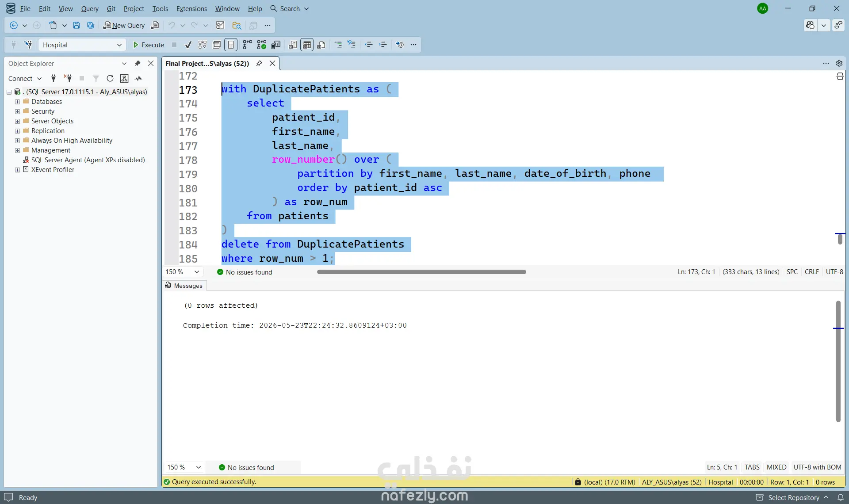Click the Copilot icon at top right
This screenshot has width=849, height=504.
point(810,26)
